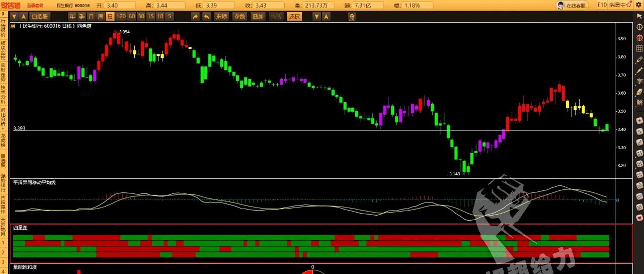
Task: Click the redo forward arrow icon
Action: coord(195,16)
